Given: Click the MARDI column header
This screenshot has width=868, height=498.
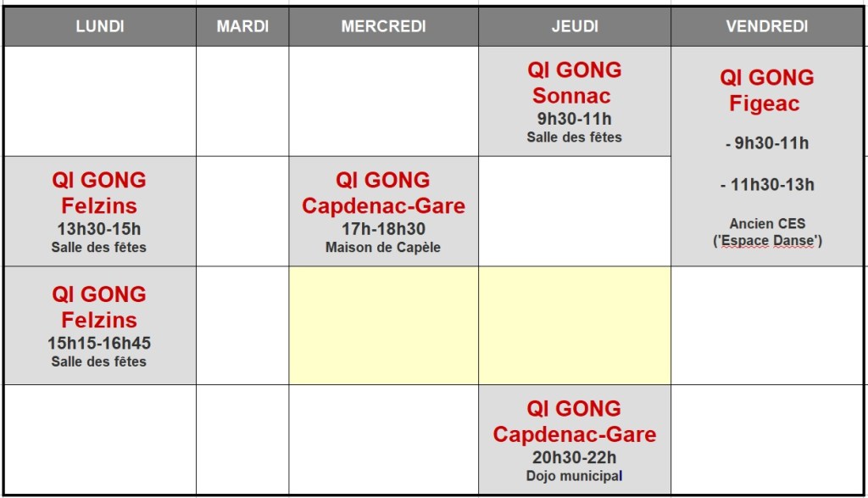Looking at the screenshot, I should (242, 26).
